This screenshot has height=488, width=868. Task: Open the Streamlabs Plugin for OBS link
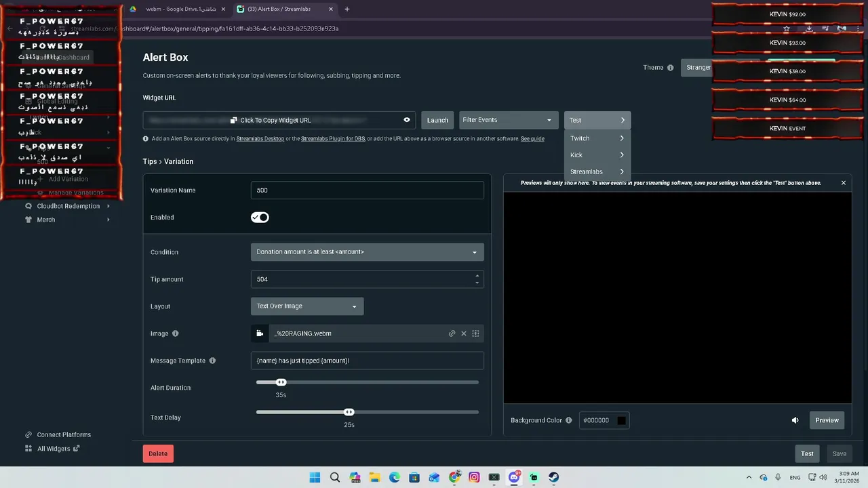333,139
